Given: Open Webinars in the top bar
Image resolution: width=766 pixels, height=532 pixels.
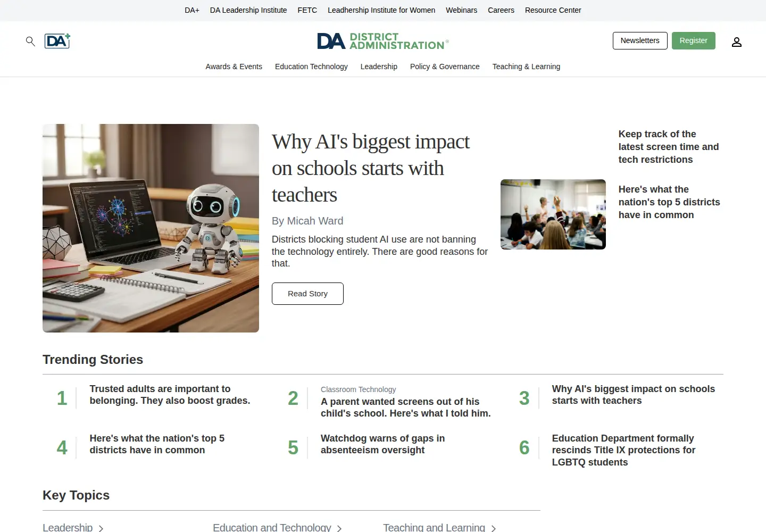Looking at the screenshot, I should [461, 10].
